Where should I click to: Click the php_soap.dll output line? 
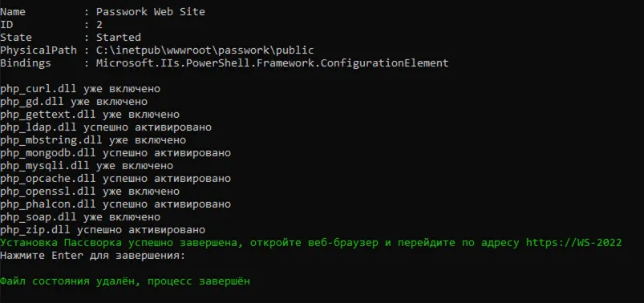pos(80,216)
